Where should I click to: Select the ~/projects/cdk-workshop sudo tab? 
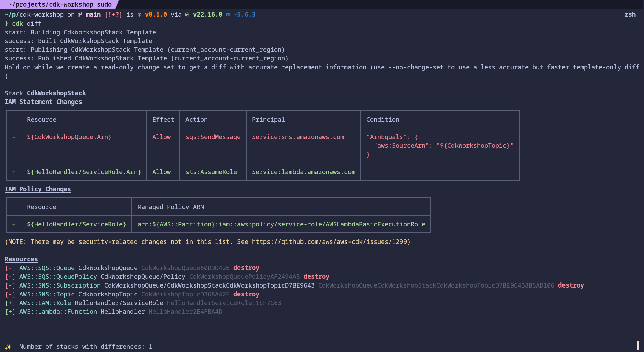60,4
